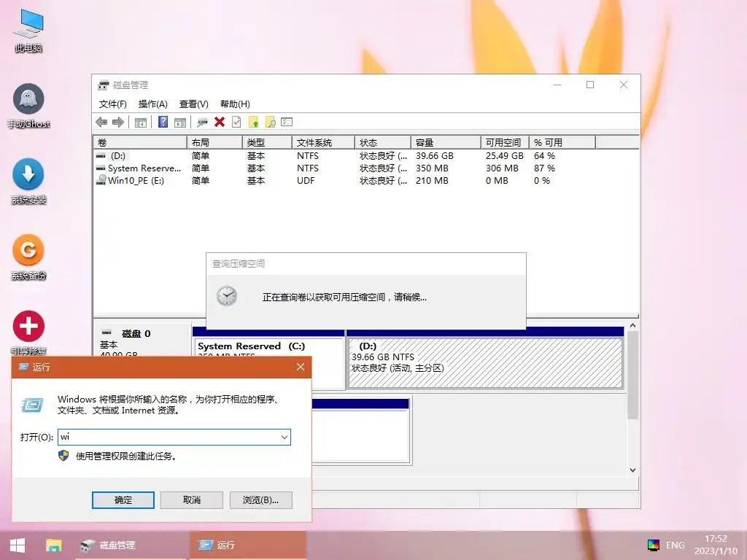Switch to 运行 taskbar button
The height and width of the screenshot is (560, 747).
[247, 545]
